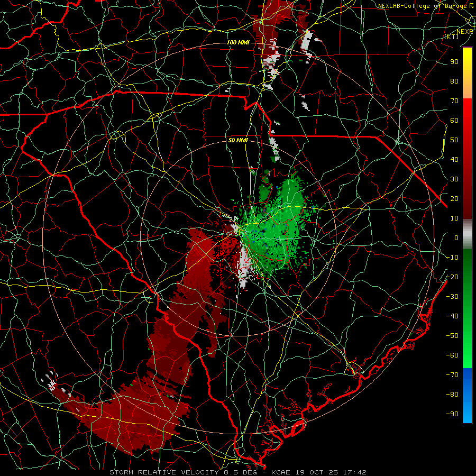Click the 20 value on velocity scale
476x476 pixels.
454,198
